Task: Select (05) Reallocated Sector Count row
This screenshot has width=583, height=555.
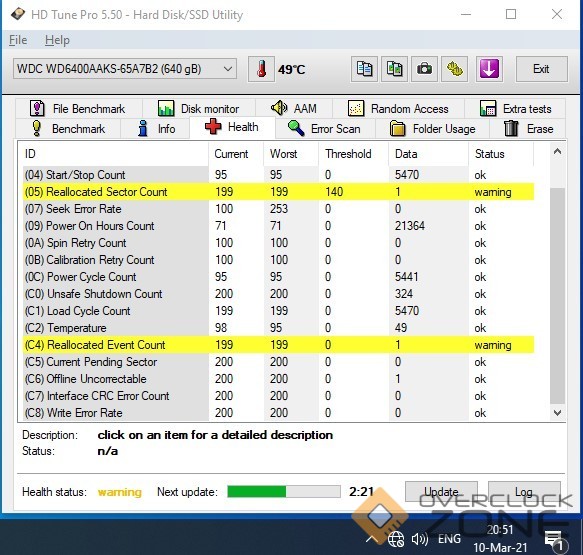Action: point(278,192)
